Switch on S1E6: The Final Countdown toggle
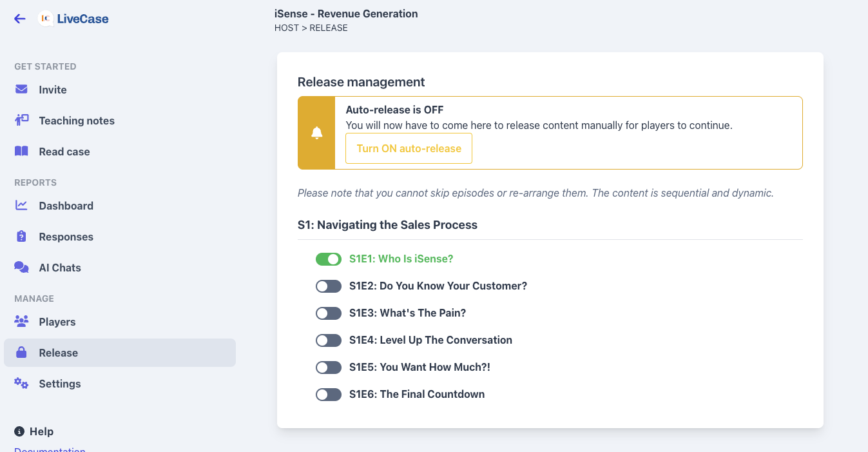The width and height of the screenshot is (868, 452). coord(329,395)
